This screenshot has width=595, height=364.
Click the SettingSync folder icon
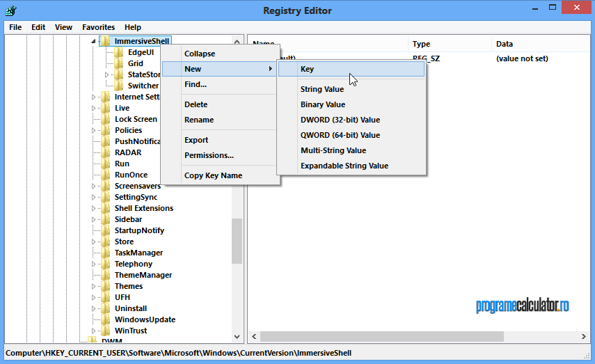point(106,197)
